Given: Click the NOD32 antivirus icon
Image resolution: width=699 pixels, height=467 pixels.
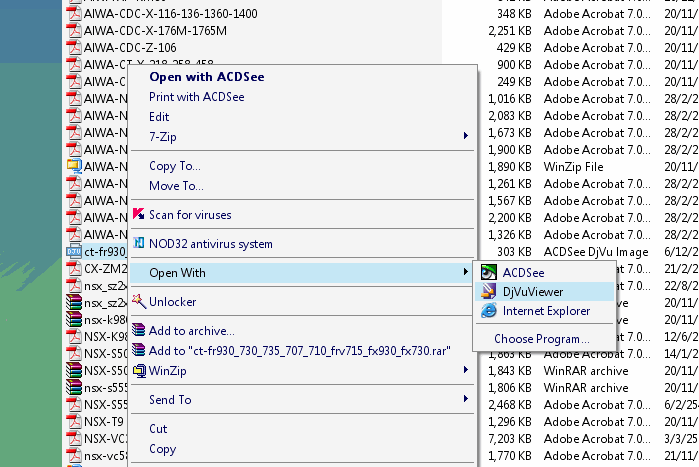Looking at the screenshot, I should click(x=139, y=243).
